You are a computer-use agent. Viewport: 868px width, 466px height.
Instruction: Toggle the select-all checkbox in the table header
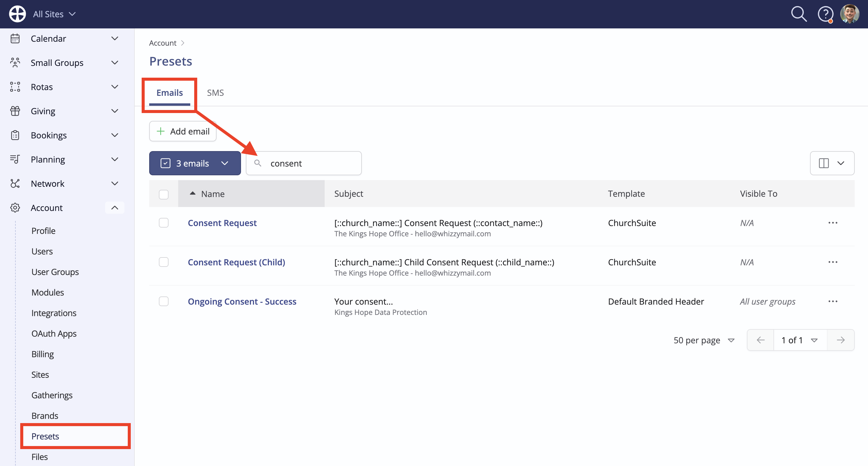tap(164, 195)
